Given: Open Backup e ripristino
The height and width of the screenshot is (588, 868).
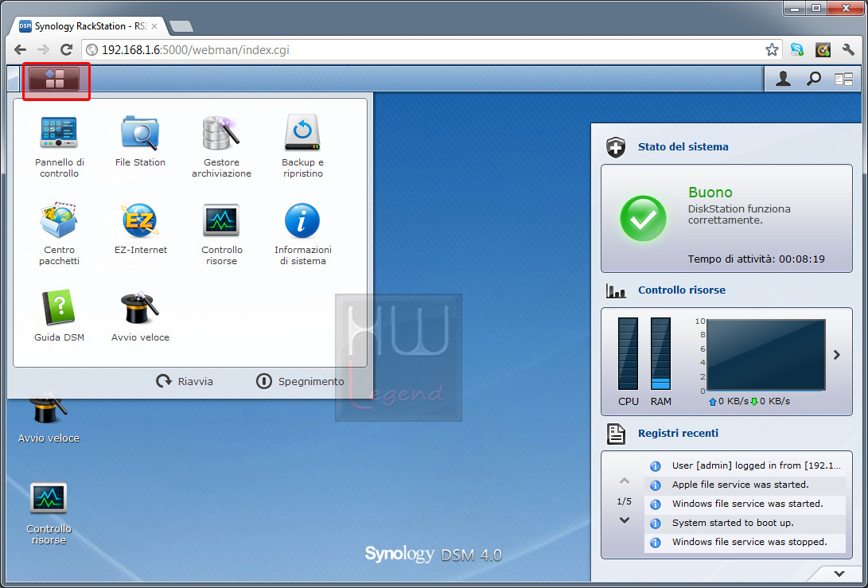Looking at the screenshot, I should [x=303, y=146].
